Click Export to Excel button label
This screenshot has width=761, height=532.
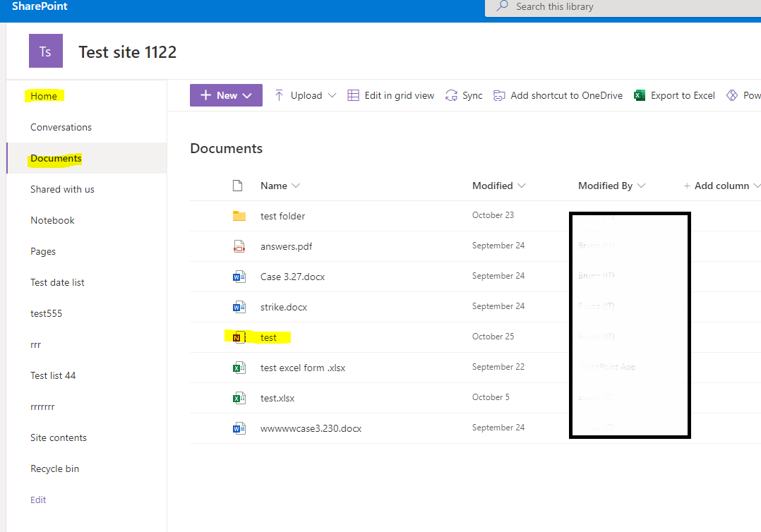tap(683, 95)
